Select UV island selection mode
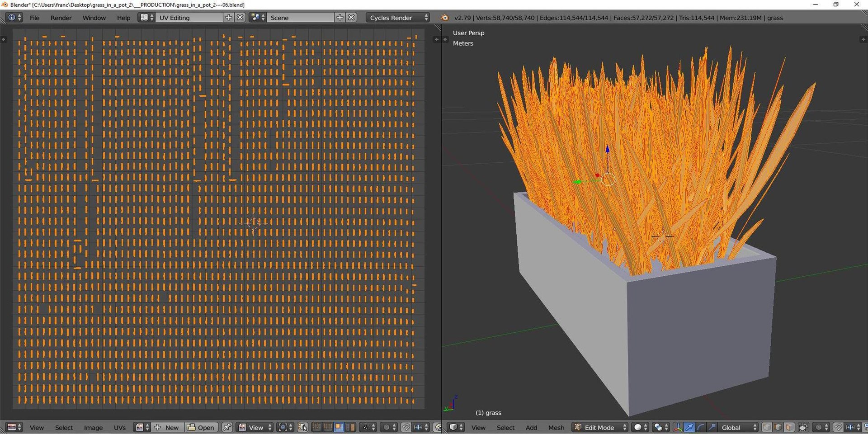868x434 pixels. tap(350, 427)
